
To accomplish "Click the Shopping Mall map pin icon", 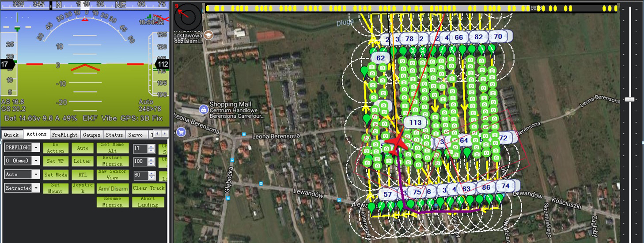I will tap(203, 109).
